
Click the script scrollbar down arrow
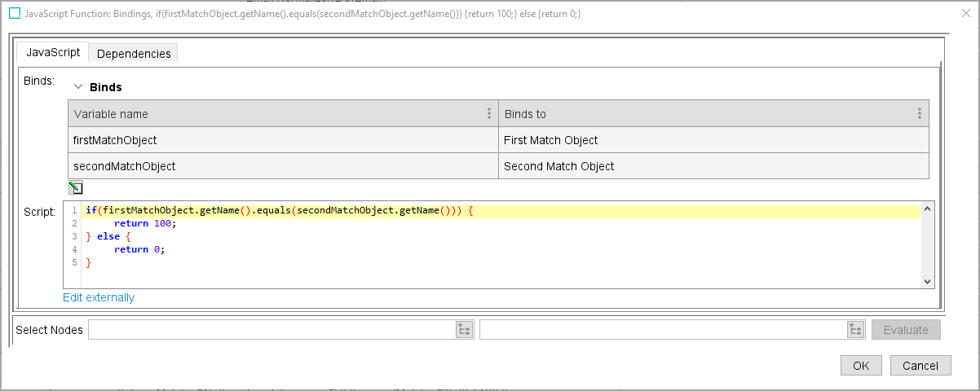pyautogui.click(x=927, y=280)
